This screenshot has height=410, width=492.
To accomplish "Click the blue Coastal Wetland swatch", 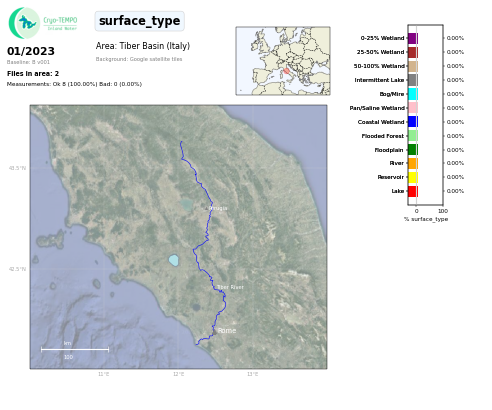I will coord(413,122).
